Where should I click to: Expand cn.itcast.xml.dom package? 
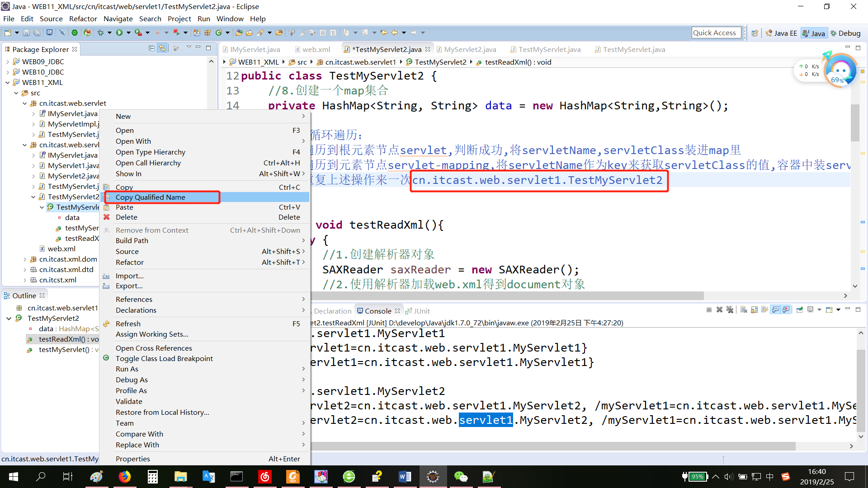24,259
